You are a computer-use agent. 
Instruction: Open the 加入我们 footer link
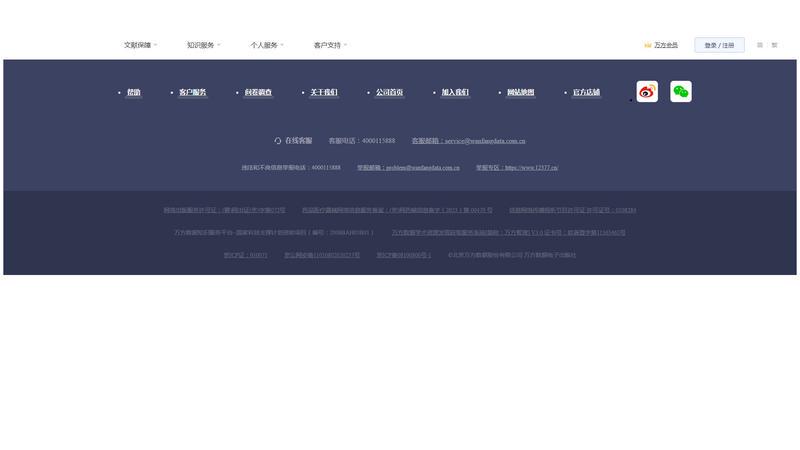coord(455,92)
